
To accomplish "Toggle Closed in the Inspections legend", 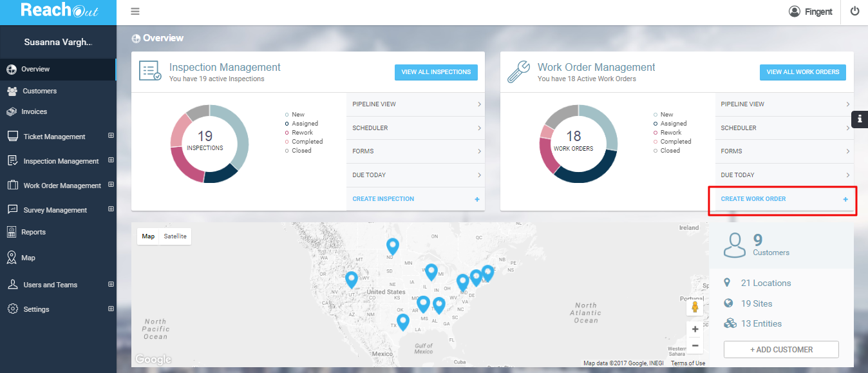I will pos(297,151).
